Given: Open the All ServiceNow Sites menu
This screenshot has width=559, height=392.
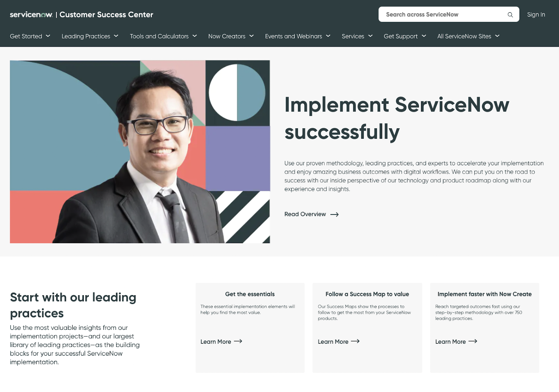Looking at the screenshot, I should click(464, 36).
